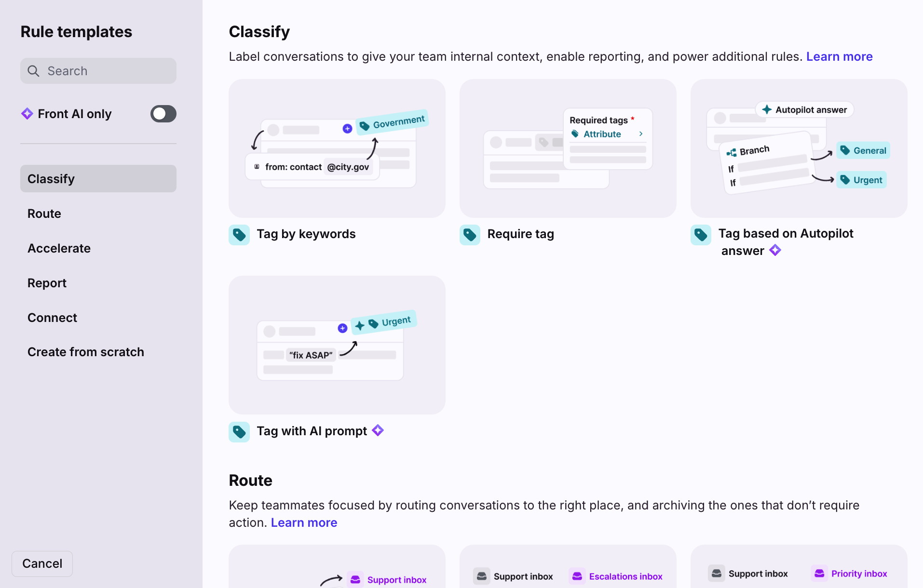Open the Accelerate category
The width and height of the screenshot is (923, 588).
(59, 248)
